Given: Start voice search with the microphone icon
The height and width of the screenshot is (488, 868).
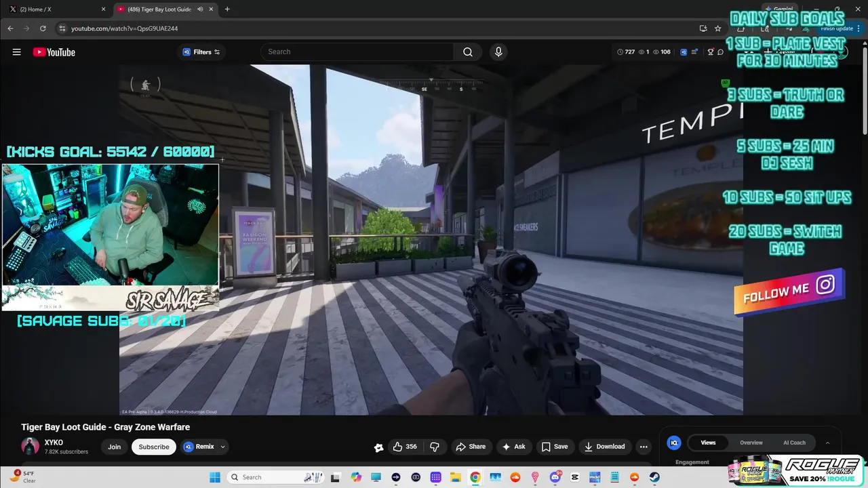Looking at the screenshot, I should 498,52.
